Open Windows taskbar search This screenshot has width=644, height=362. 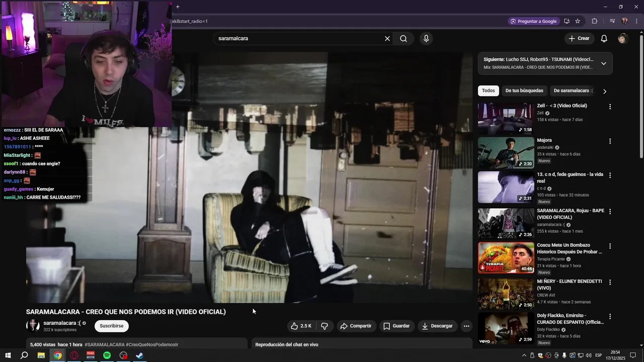[x=24, y=355]
